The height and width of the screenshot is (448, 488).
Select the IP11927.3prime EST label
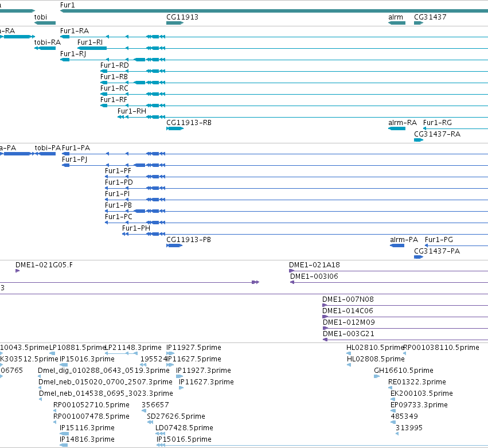(x=204, y=371)
